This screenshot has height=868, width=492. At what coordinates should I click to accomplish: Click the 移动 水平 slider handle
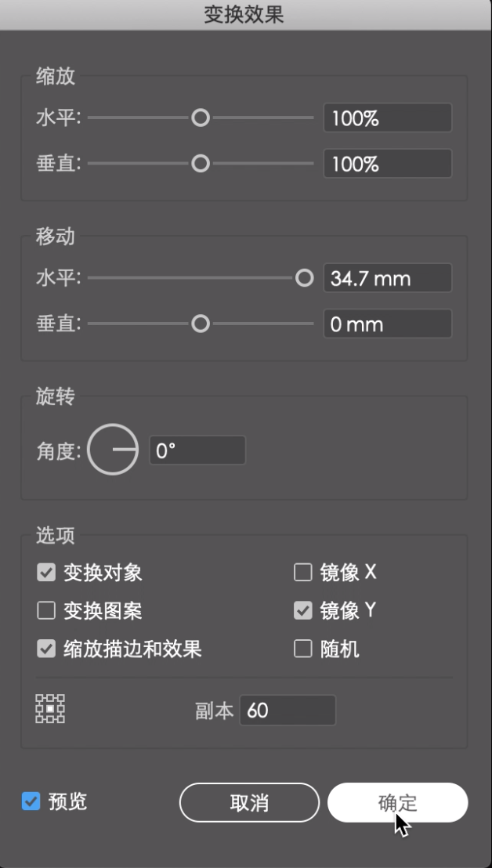[x=305, y=278]
